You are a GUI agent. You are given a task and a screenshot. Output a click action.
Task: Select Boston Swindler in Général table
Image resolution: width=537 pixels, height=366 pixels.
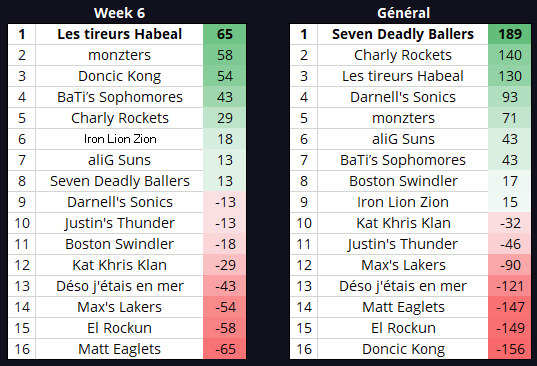coord(403,181)
